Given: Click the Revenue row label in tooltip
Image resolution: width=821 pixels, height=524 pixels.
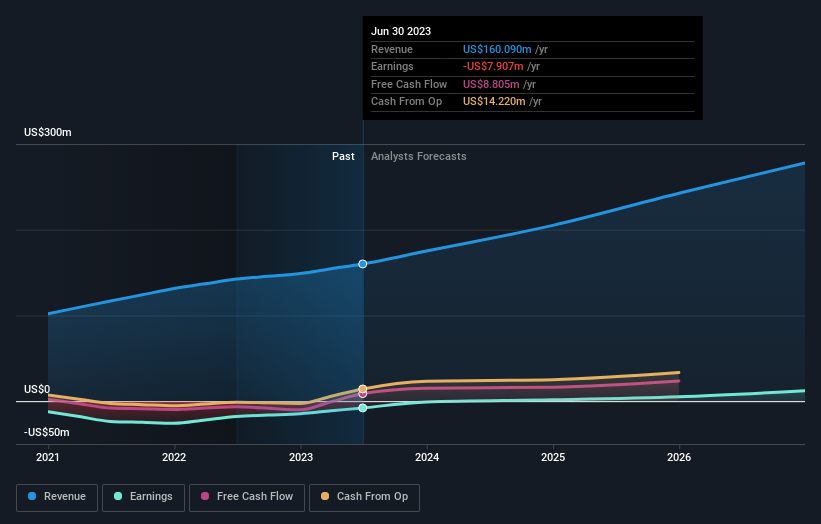Looking at the screenshot, I should pyautogui.click(x=392, y=49).
